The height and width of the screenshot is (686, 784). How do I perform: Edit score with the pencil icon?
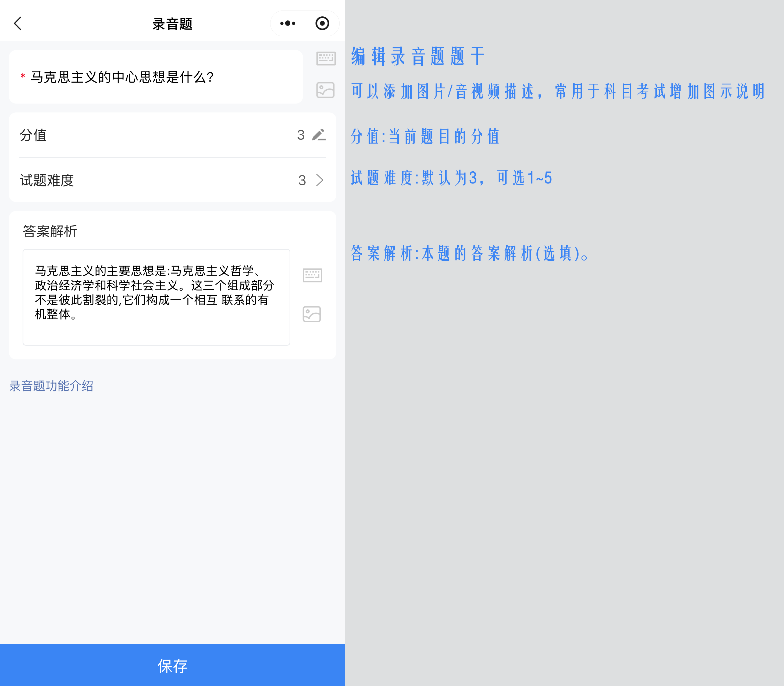pyautogui.click(x=319, y=135)
